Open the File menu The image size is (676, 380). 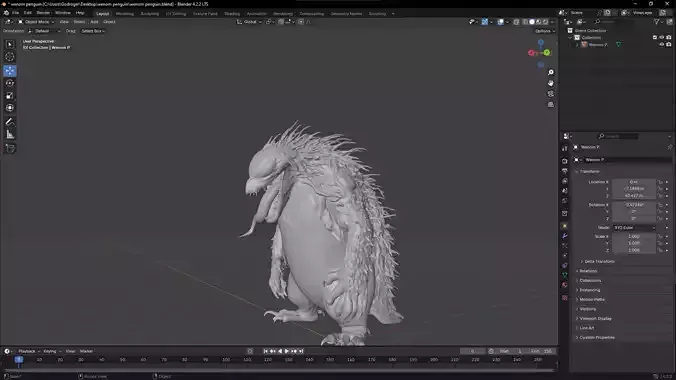tap(16, 13)
